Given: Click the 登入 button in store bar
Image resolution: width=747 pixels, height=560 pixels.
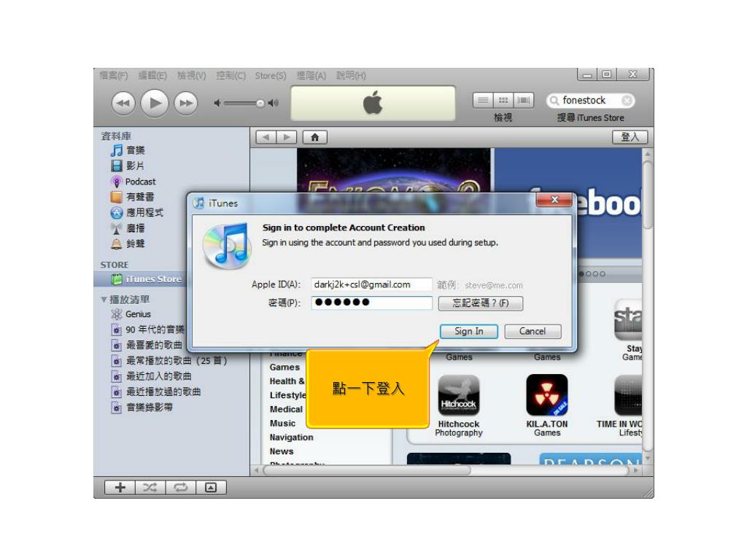Looking at the screenshot, I should pos(630,137).
